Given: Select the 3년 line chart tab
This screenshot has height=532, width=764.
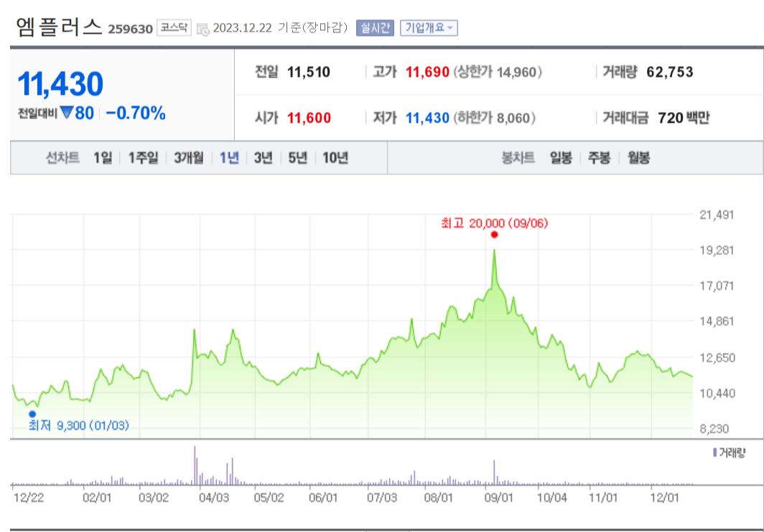Looking at the screenshot, I should coord(263,158).
